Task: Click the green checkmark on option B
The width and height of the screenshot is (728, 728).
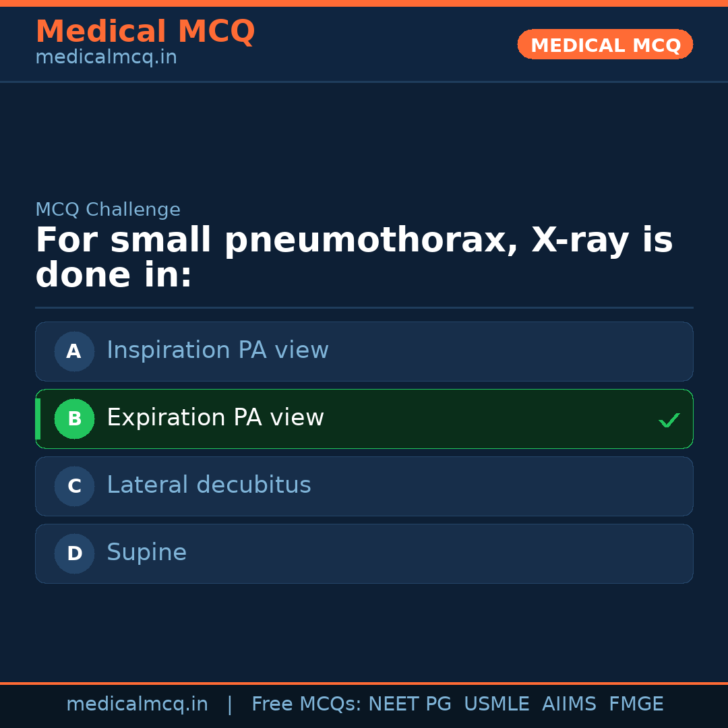Action: click(669, 421)
